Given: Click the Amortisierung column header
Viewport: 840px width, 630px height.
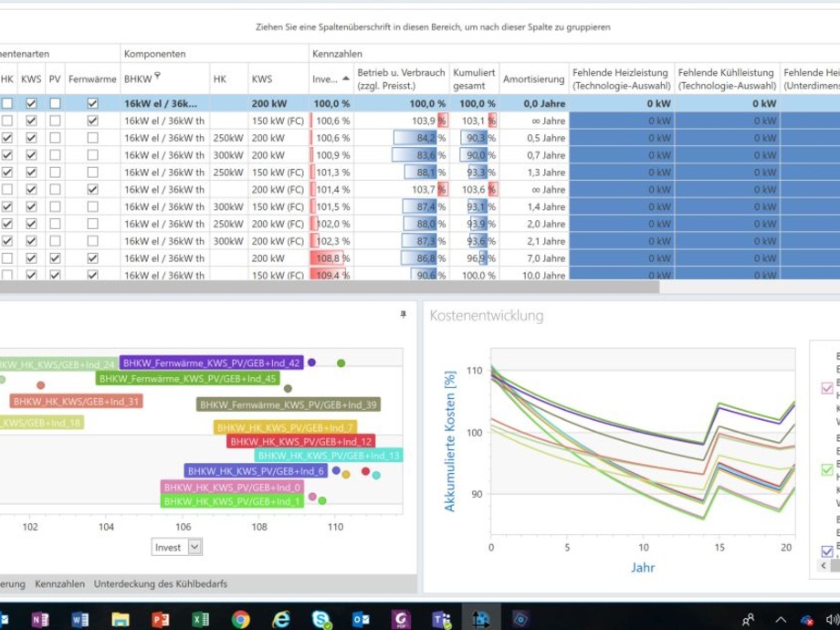Looking at the screenshot, I should pos(533,79).
